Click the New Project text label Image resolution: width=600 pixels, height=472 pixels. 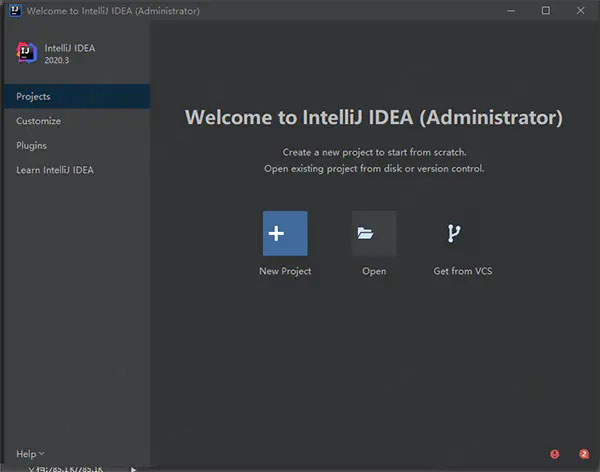coord(285,271)
